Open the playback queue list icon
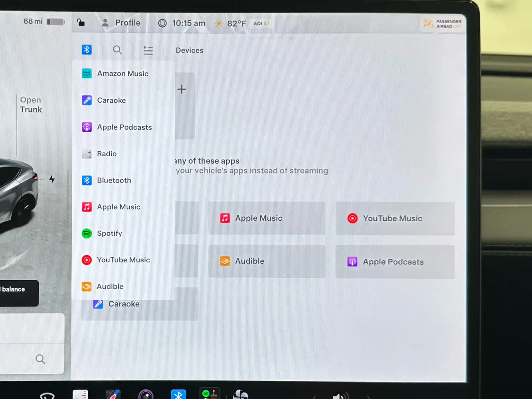 [x=148, y=50]
